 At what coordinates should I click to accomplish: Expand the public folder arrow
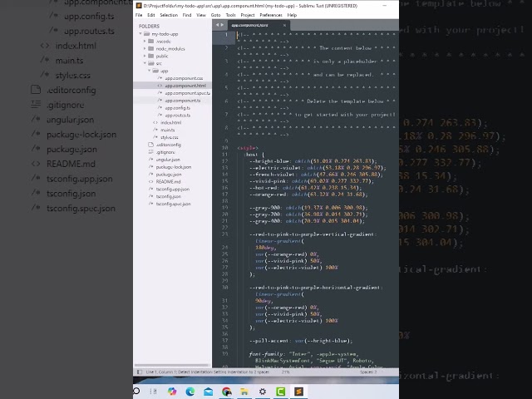pos(145,56)
